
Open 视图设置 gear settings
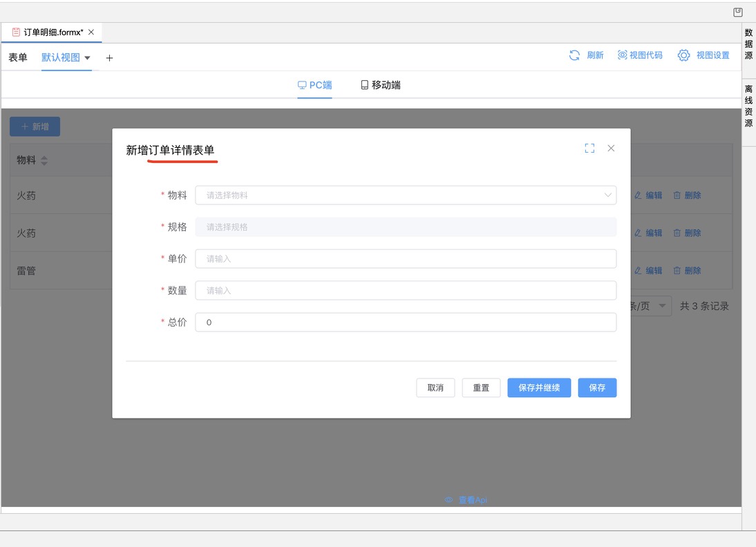coord(683,55)
